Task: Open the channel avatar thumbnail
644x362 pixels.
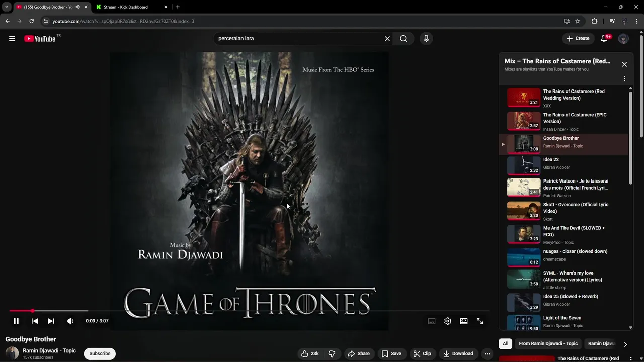Action: click(12, 353)
